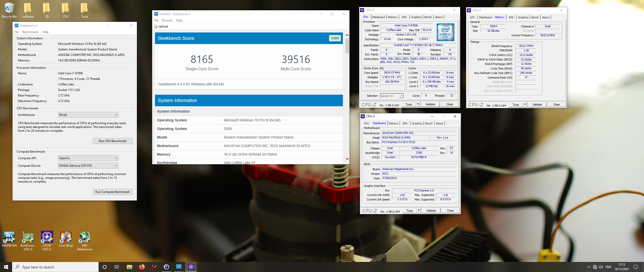Open File Explorer from the taskbar

tap(129, 267)
